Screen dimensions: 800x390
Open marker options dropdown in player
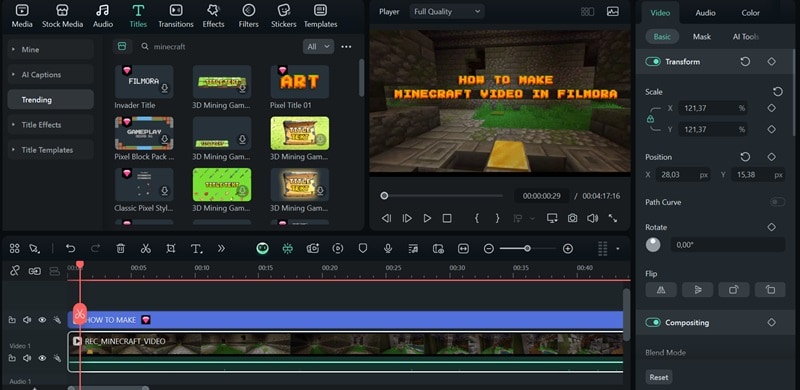pos(533,218)
